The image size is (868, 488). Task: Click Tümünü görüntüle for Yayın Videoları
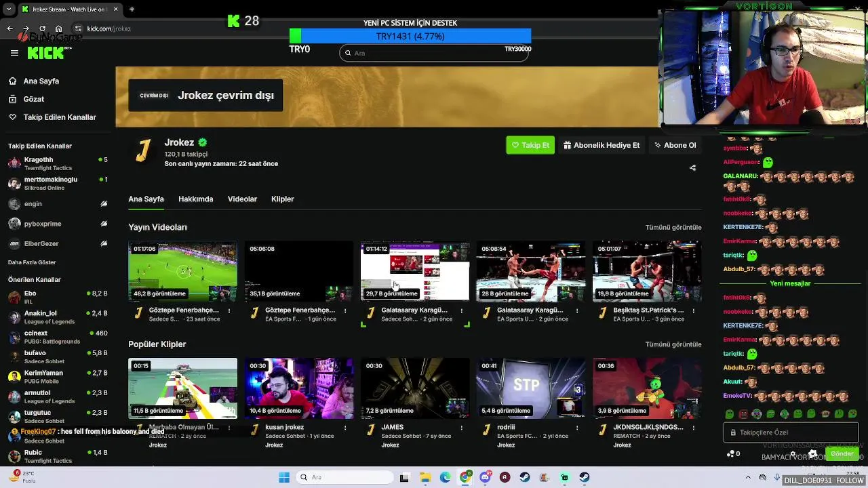[673, 227]
